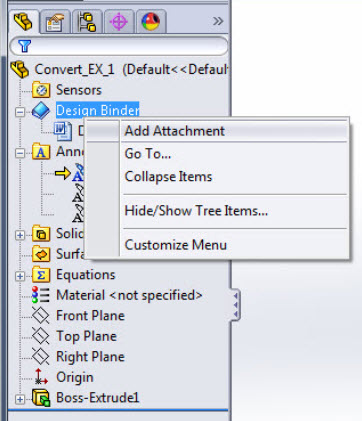This screenshot has width=362, height=421.
Task: Click the panel collapse handle on the right edge
Action: coord(235,305)
